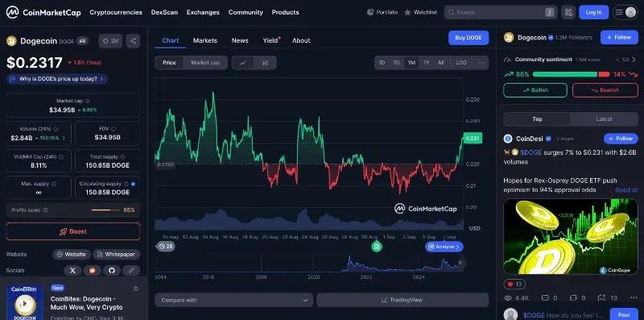
Task: Click the historical range timeline slider
Action: coord(309,264)
